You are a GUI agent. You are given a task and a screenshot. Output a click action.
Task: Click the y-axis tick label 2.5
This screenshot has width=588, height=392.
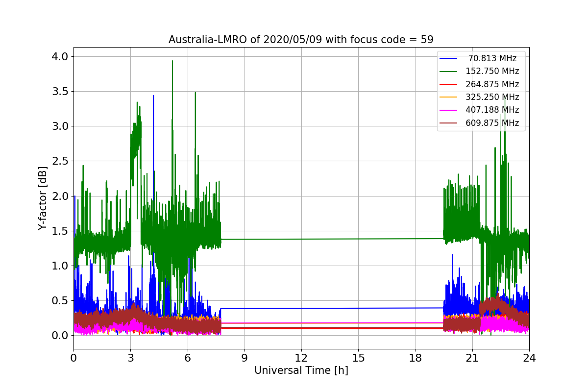[x=59, y=161]
